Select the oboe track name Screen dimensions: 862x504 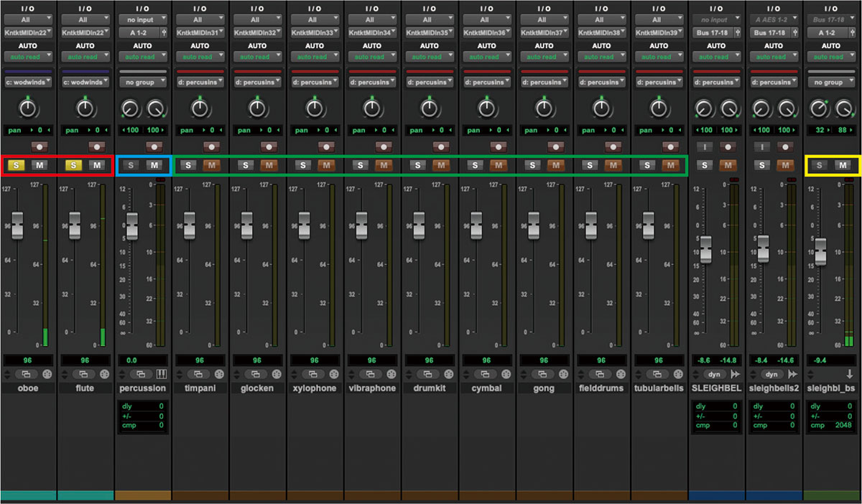pos(27,388)
